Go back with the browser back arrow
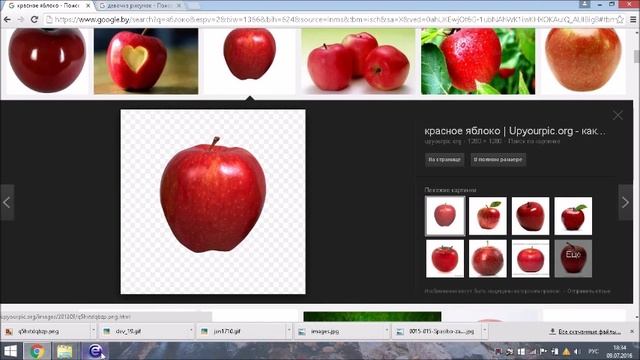 [7, 19]
